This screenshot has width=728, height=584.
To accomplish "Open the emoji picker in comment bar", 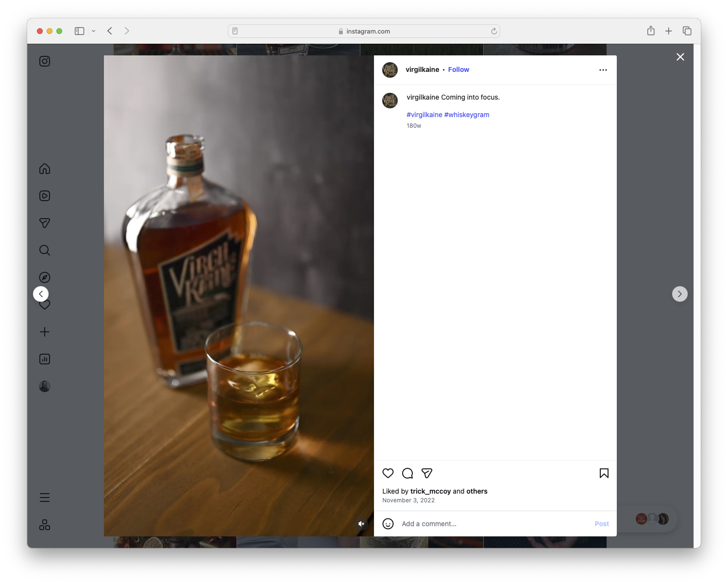I will [388, 524].
